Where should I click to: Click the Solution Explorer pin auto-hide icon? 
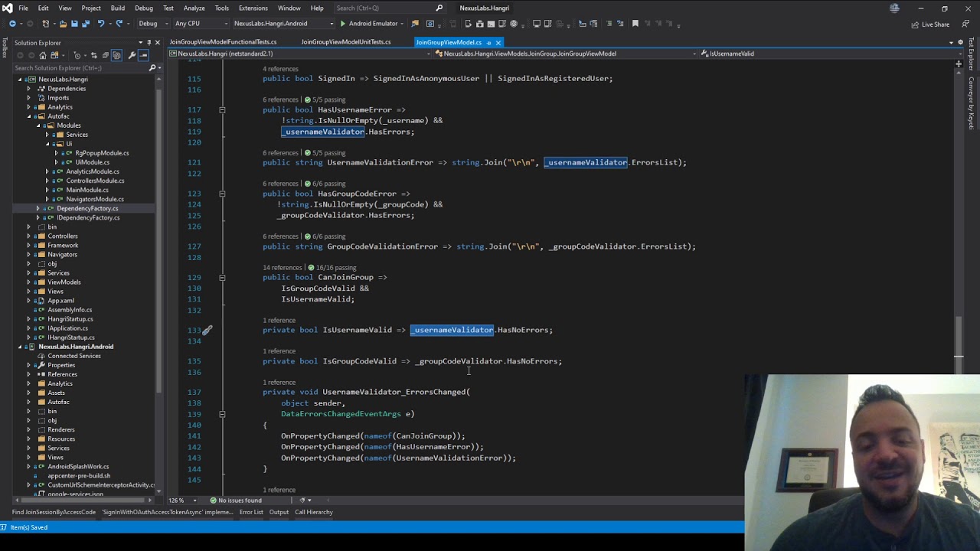(x=149, y=43)
